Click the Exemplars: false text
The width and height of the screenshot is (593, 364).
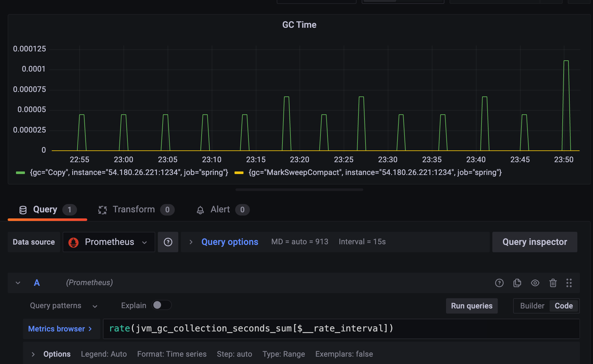coord(344,354)
